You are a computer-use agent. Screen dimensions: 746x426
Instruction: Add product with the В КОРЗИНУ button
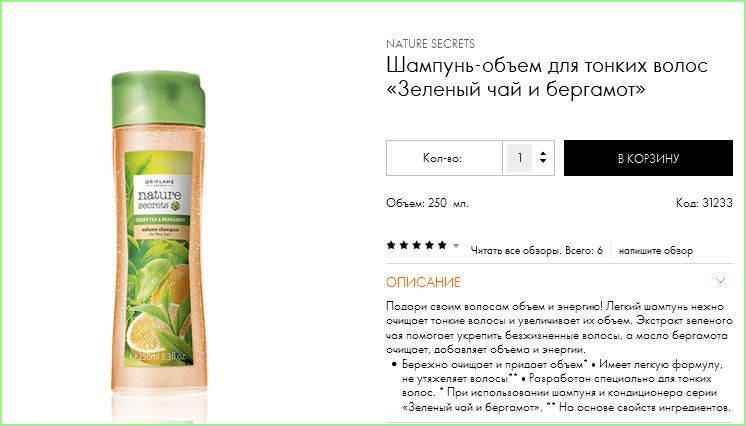click(648, 158)
